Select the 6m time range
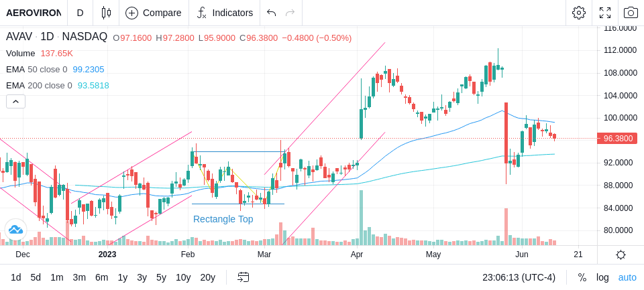The width and height of the screenshot is (644, 290). coord(101,278)
